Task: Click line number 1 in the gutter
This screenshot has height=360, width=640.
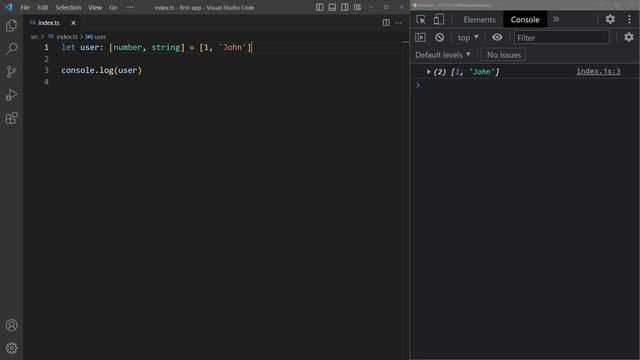Action: pos(46,47)
